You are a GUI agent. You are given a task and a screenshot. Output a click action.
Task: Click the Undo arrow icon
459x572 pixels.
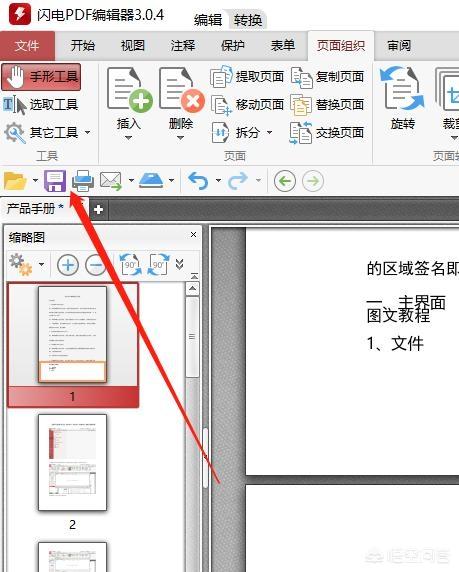(198, 181)
